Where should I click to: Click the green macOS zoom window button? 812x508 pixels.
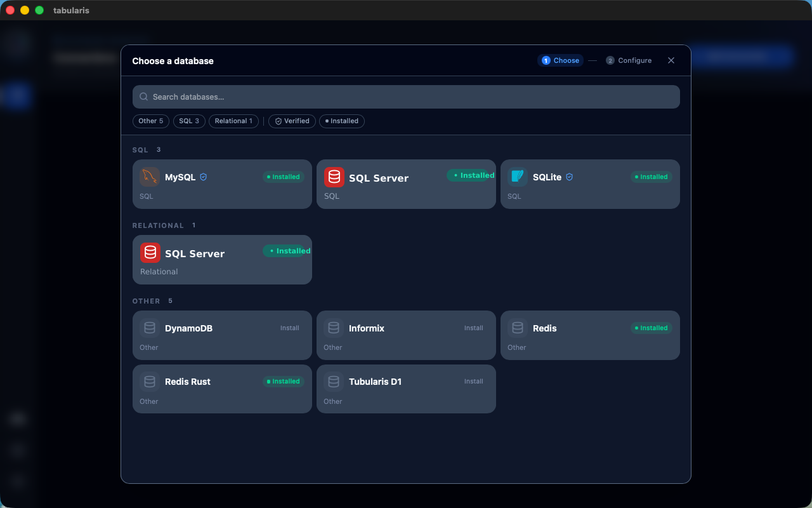click(39, 10)
